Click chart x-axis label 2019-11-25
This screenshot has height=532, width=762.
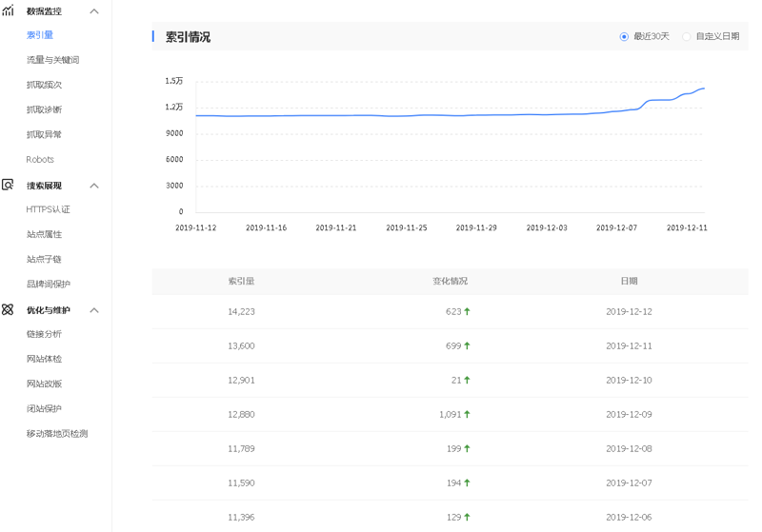[x=407, y=227]
